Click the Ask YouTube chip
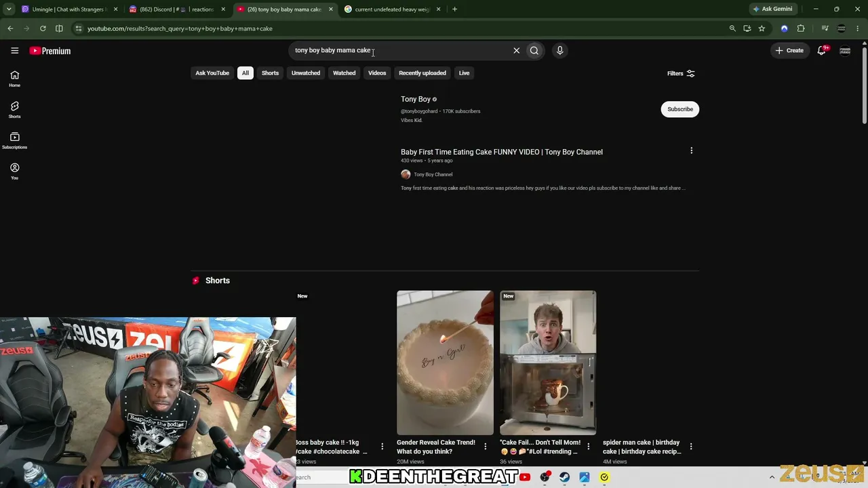Image resolution: width=868 pixels, height=488 pixels. 212,73
